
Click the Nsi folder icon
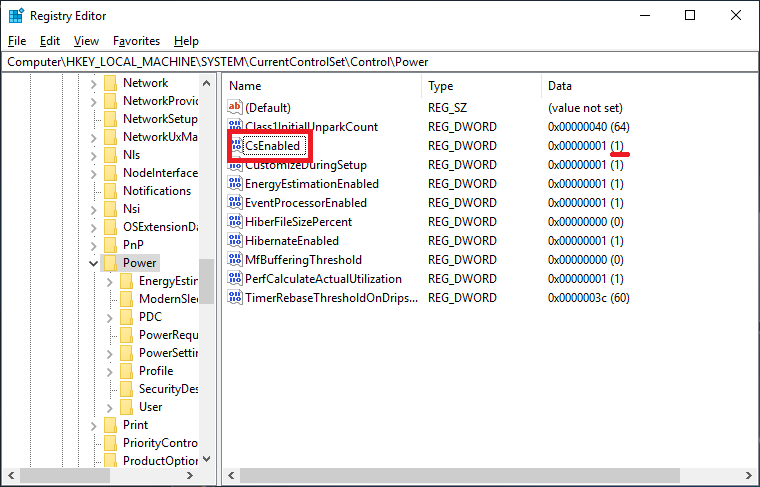[111, 209]
